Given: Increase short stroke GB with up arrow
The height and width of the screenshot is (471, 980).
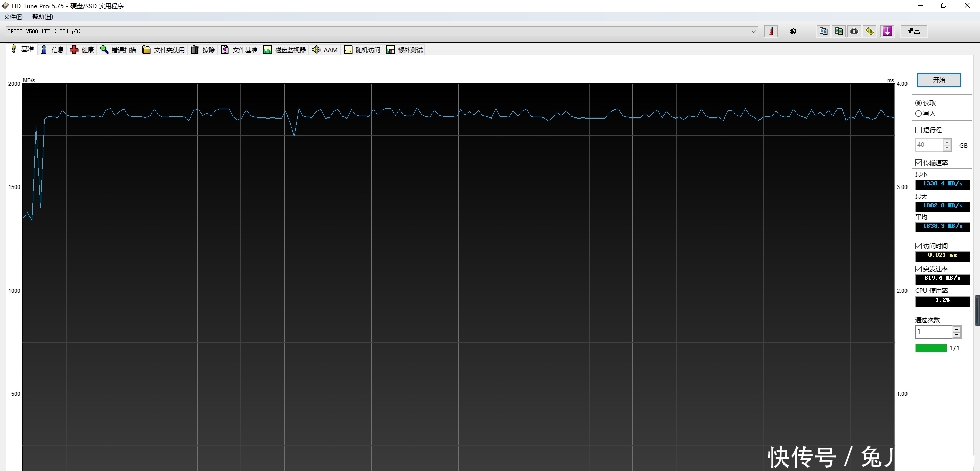Looking at the screenshot, I should click(x=947, y=142).
